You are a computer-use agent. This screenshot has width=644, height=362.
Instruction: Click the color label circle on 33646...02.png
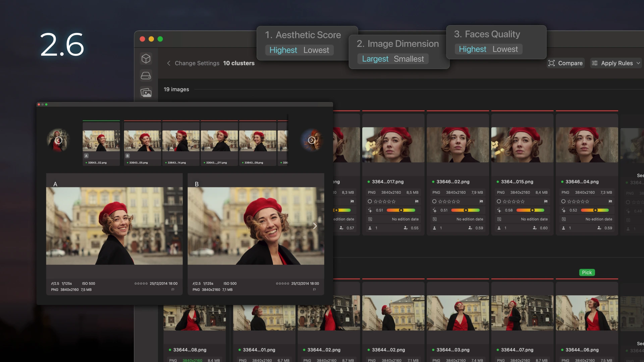pyautogui.click(x=434, y=201)
